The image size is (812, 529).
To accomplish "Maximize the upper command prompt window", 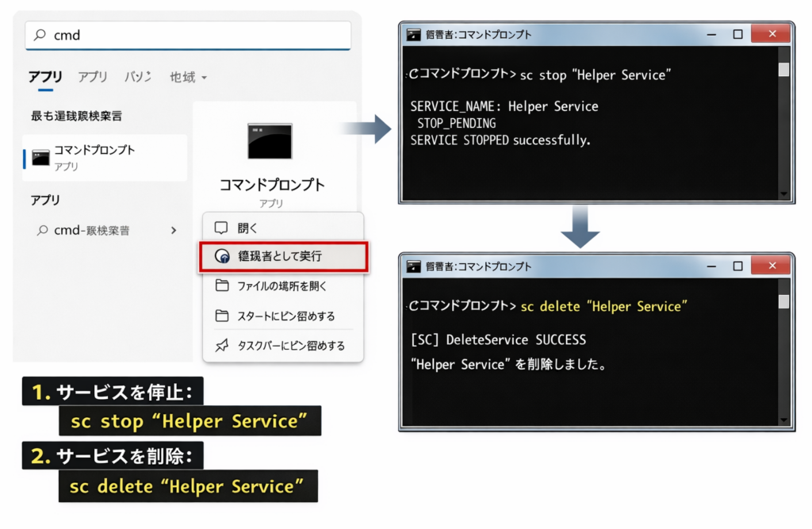I will (737, 34).
